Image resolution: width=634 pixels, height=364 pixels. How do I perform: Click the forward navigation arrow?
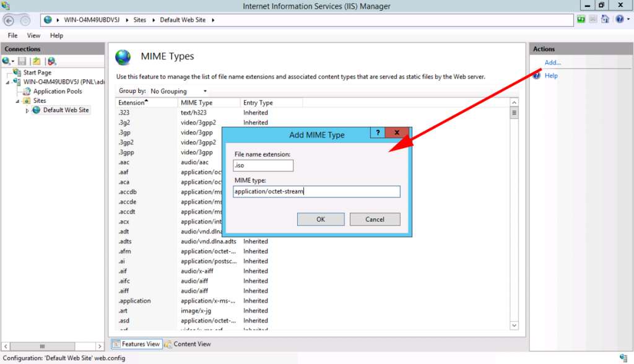pyautogui.click(x=25, y=20)
